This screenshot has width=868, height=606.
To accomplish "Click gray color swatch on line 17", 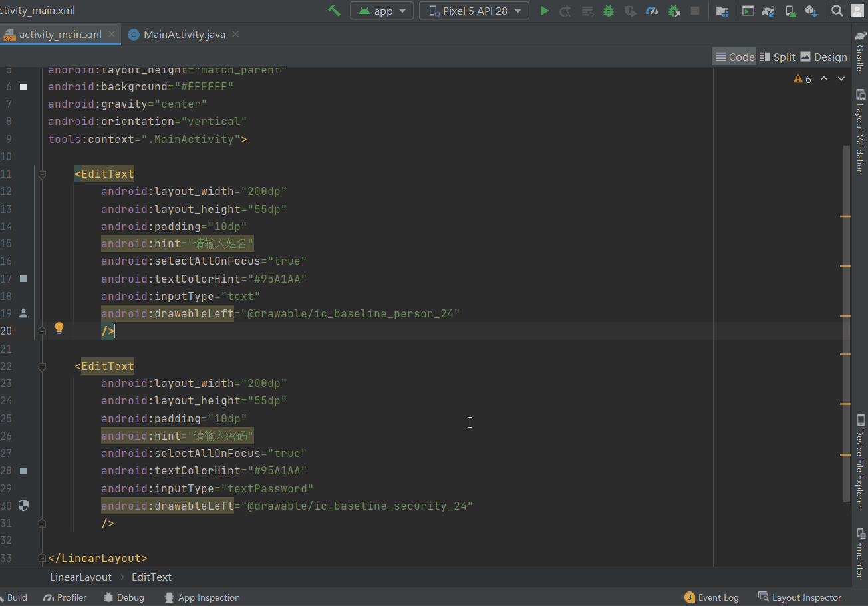I will coord(23,279).
